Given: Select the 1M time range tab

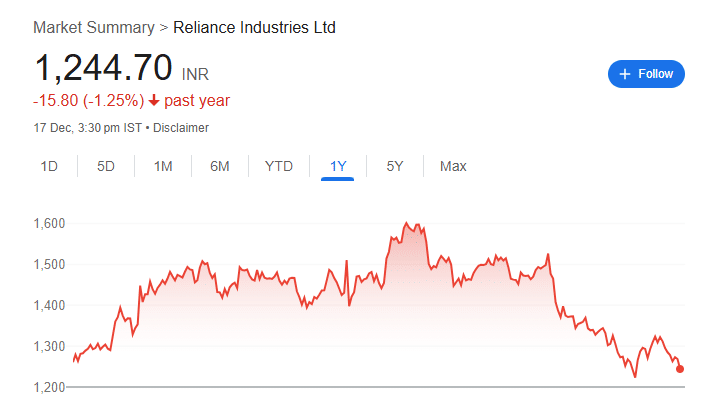Looking at the screenshot, I should tap(163, 167).
